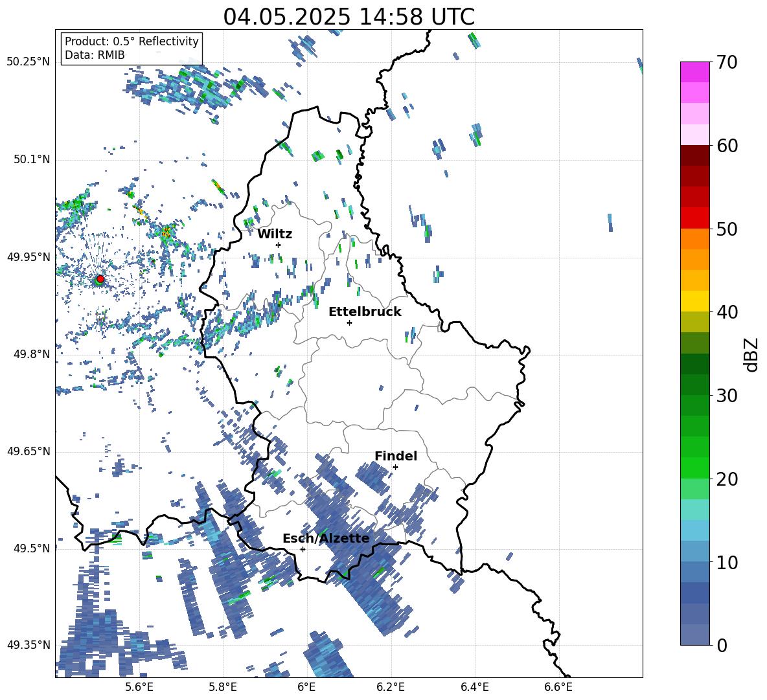Image resolution: width=767 pixels, height=700 pixels.
Task: Click the 60 tick label on colorbar
Action: [x=727, y=146]
